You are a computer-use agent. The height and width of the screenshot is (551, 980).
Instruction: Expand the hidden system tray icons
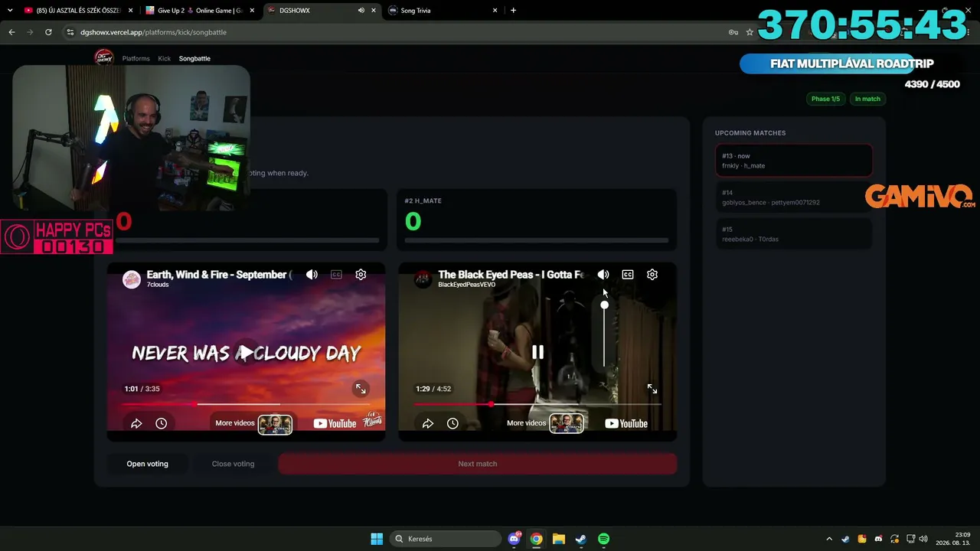coord(829,539)
